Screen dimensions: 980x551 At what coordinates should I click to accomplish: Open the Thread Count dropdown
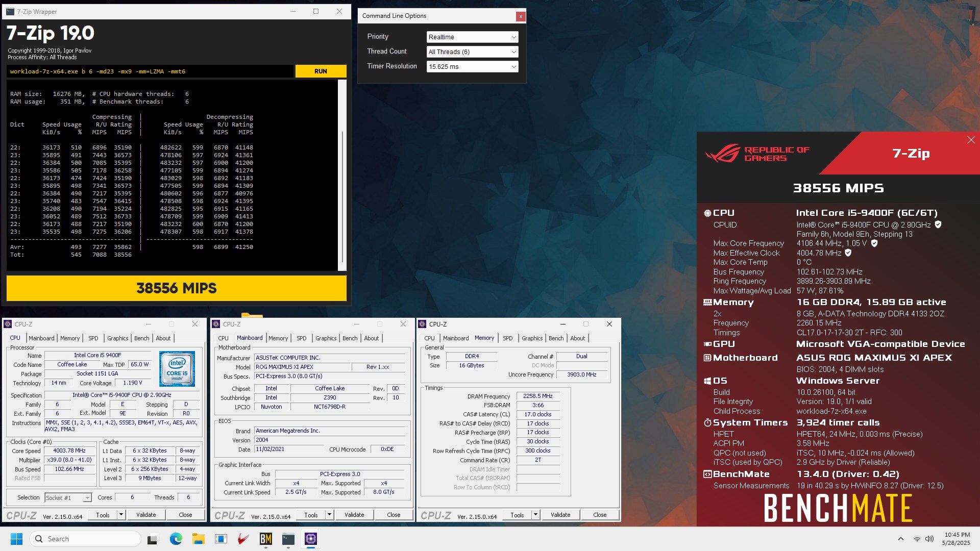tap(472, 52)
